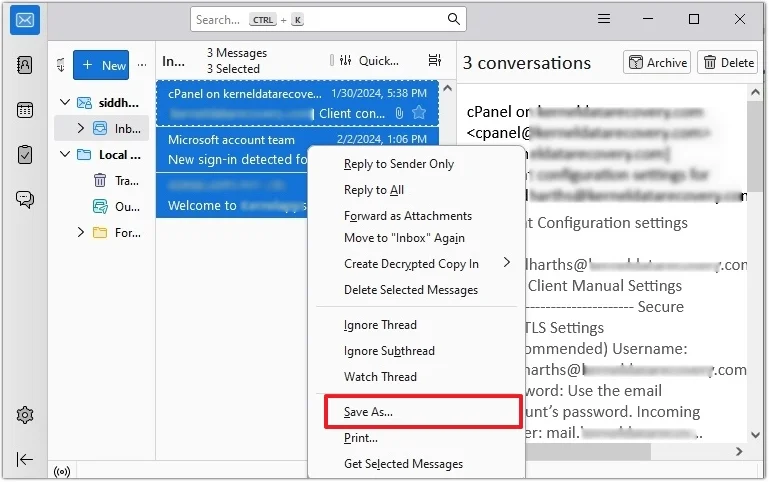Click in the Search input field
Image resolution: width=769 pixels, height=482 pixels.
pyautogui.click(x=328, y=19)
